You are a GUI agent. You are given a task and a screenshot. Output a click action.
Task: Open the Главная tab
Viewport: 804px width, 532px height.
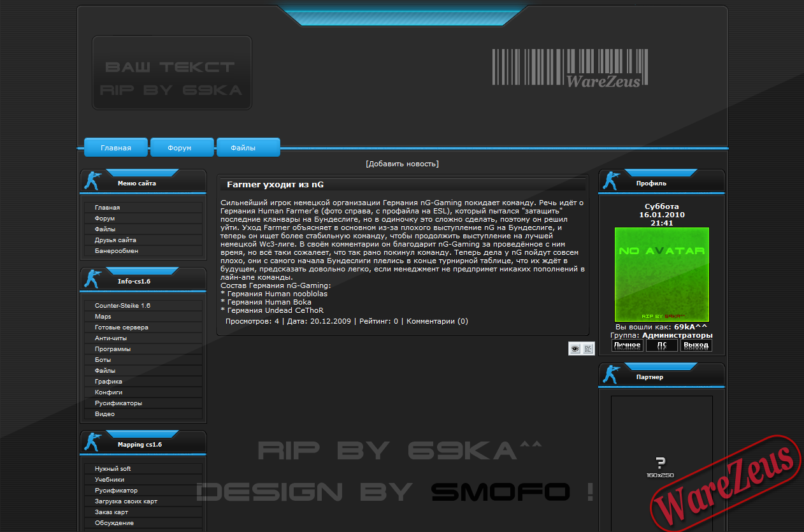pyautogui.click(x=116, y=148)
